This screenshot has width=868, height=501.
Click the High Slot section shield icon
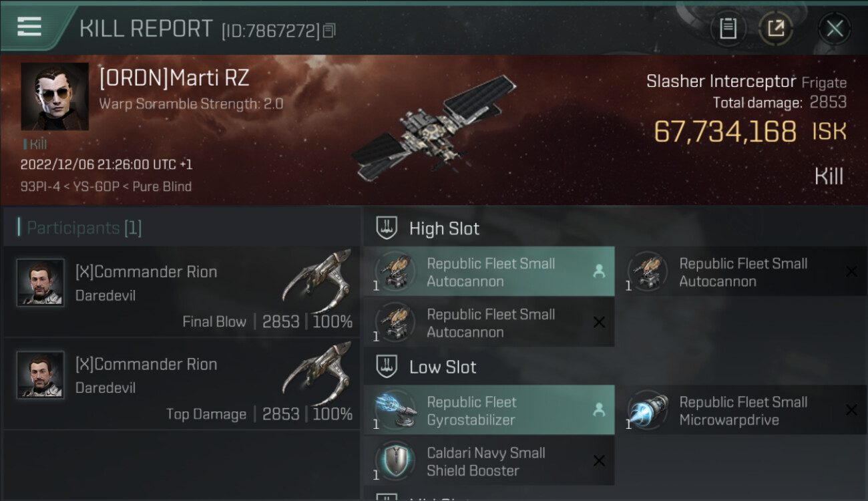[x=387, y=228]
